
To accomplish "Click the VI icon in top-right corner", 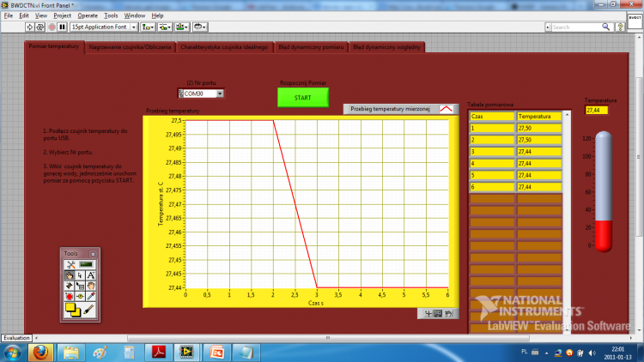I will (x=635, y=21).
